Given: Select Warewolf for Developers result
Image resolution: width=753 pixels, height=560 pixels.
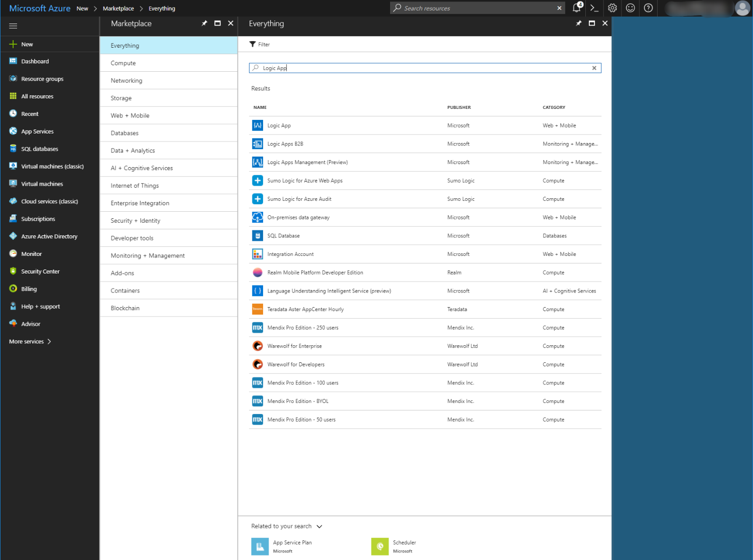Looking at the screenshot, I should click(x=425, y=364).
